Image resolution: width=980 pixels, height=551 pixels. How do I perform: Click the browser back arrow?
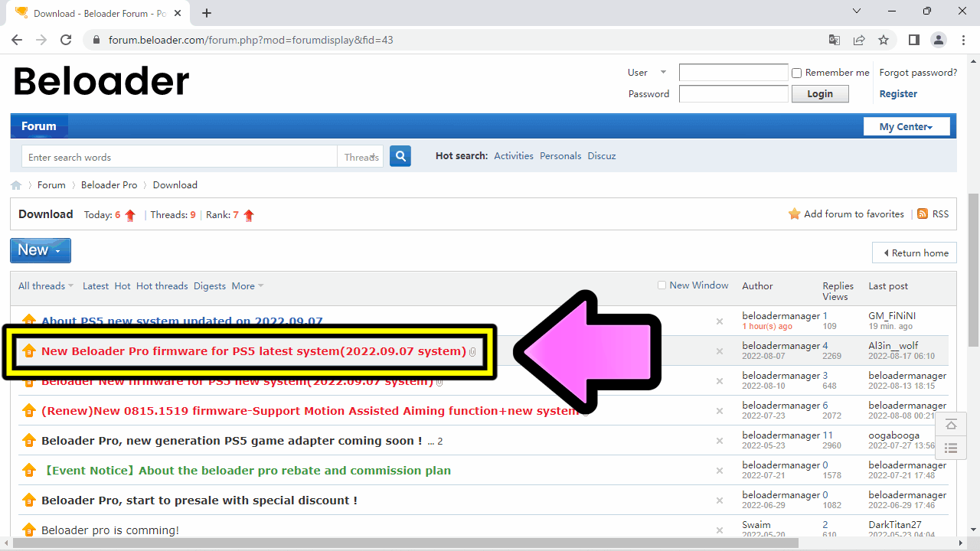(x=17, y=40)
